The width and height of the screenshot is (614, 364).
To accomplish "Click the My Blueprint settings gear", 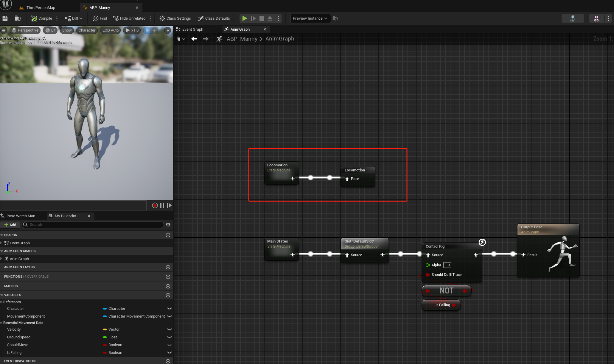I will pos(168,225).
